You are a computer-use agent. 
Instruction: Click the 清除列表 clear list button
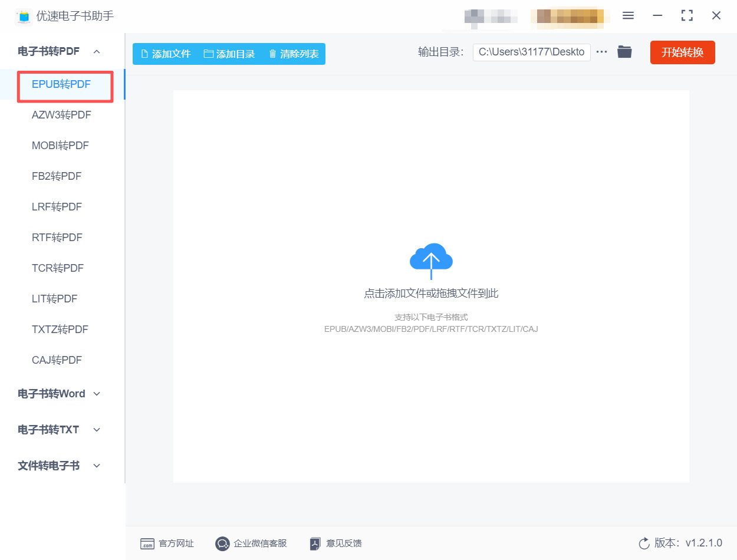pos(294,54)
